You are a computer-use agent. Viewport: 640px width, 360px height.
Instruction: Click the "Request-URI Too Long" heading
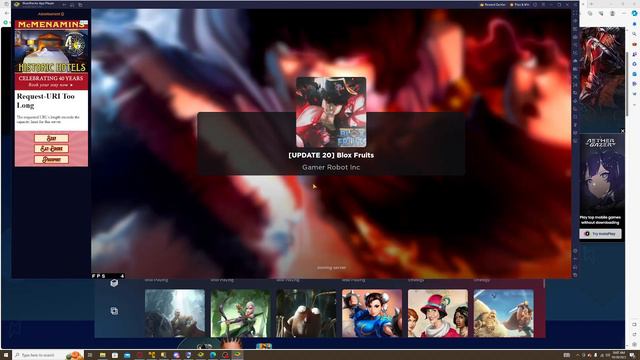45,100
